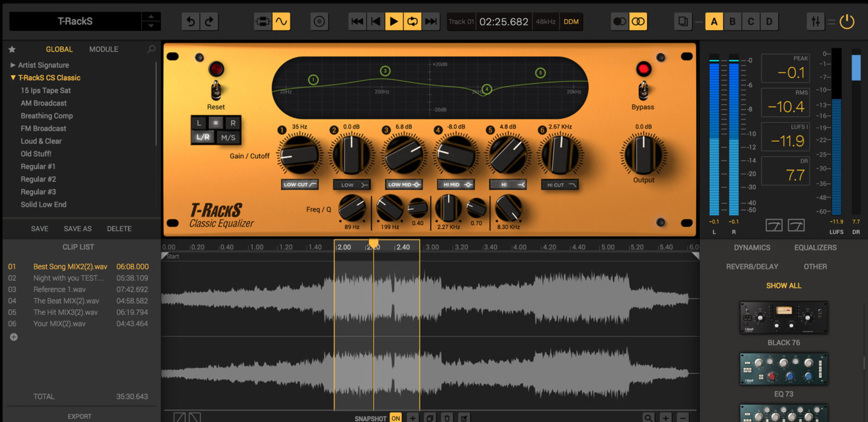
Task: Click the fade-out icon below waveform
Action: pyautogui.click(x=195, y=418)
